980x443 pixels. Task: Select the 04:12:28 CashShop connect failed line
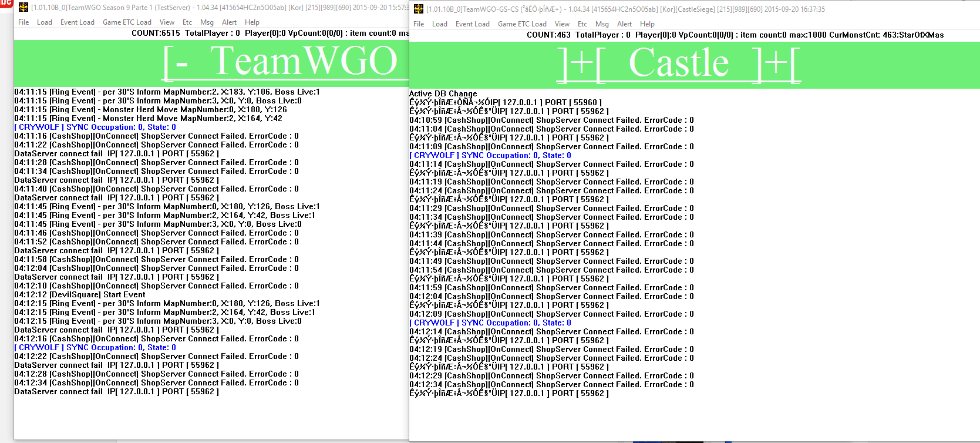coord(157,374)
